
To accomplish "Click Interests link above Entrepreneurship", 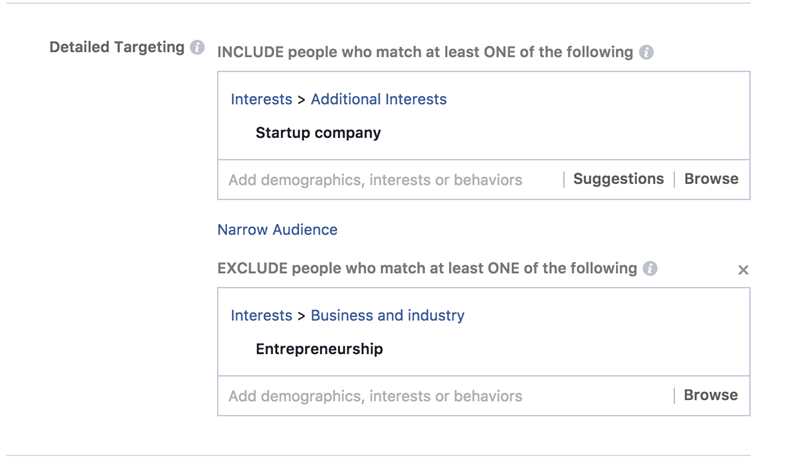I will [x=261, y=315].
